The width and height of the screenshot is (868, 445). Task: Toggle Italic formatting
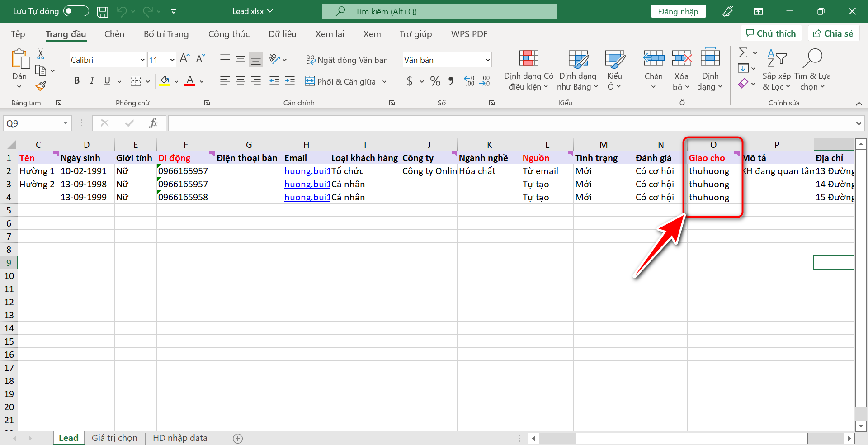[92, 81]
